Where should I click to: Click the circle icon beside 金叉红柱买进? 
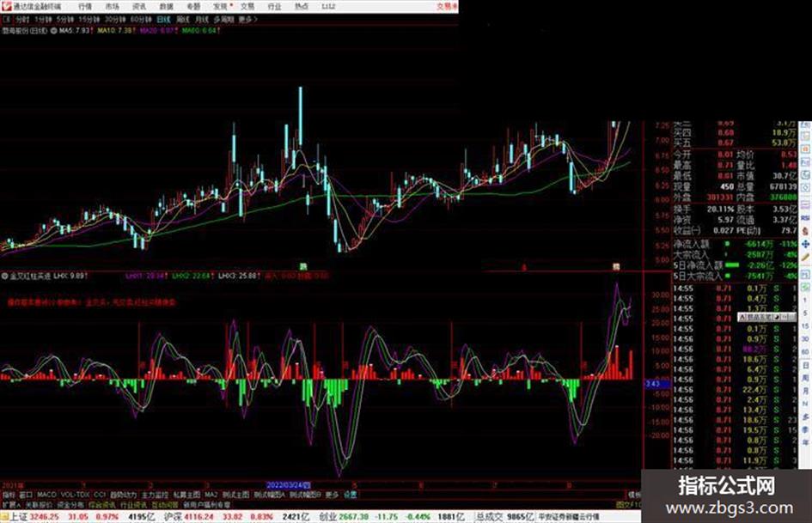[x=4, y=276]
